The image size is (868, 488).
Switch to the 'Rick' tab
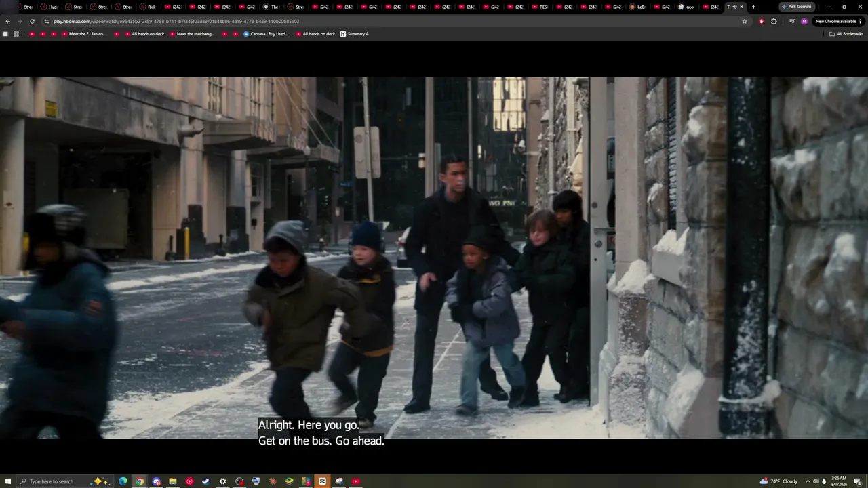point(148,7)
